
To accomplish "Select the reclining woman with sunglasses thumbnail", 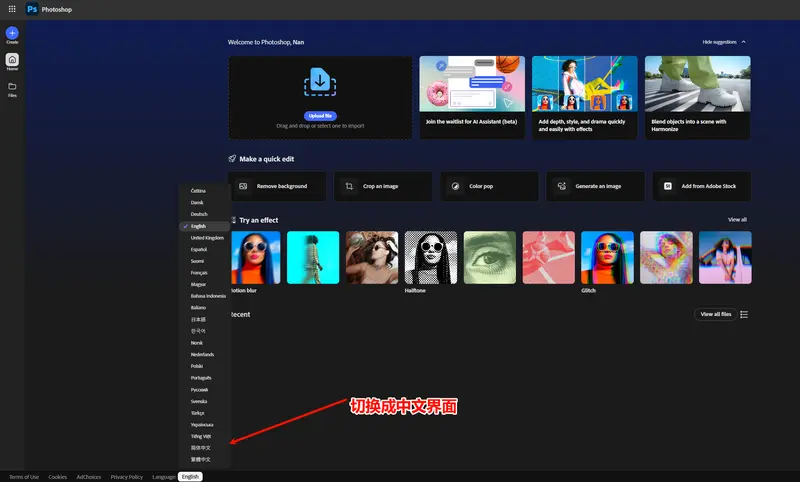I will tap(372, 258).
